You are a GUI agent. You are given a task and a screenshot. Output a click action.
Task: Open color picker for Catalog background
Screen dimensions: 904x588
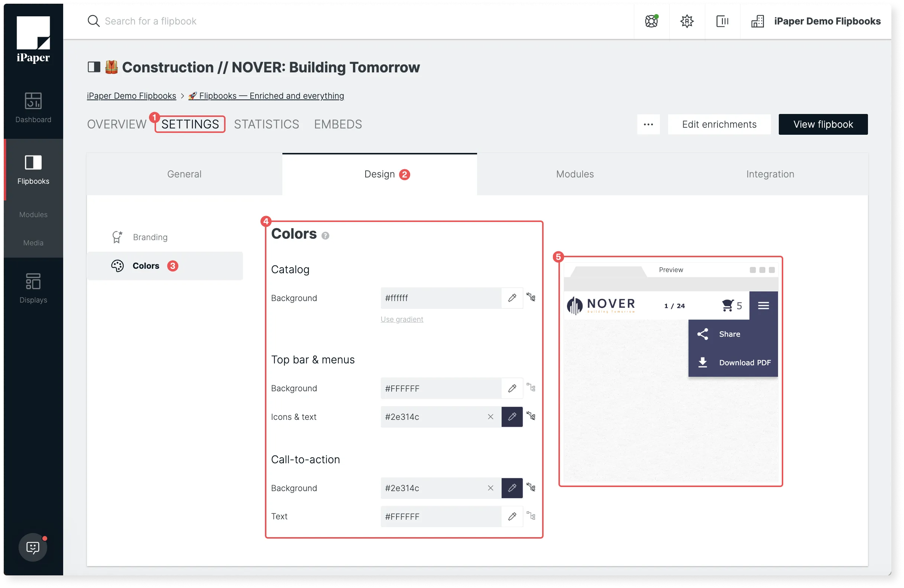tap(512, 298)
